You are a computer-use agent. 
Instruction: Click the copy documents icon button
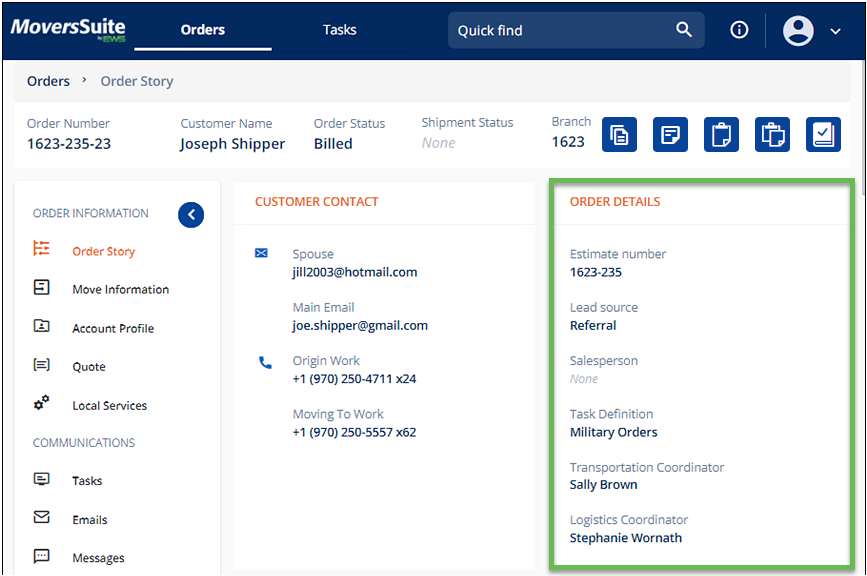click(x=619, y=134)
